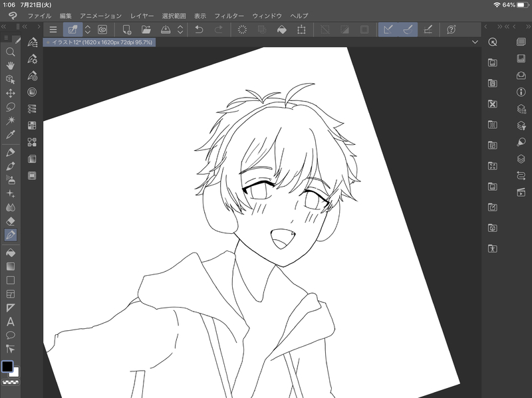The image size is (532, 398).
Task: Select the Zoom magnifier tool
Action: (10, 52)
